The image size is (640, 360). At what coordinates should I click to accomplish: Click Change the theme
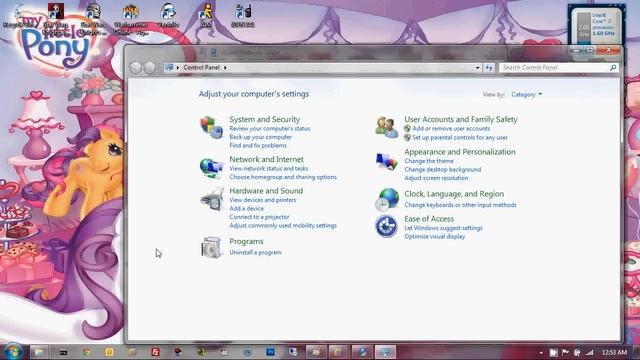429,161
